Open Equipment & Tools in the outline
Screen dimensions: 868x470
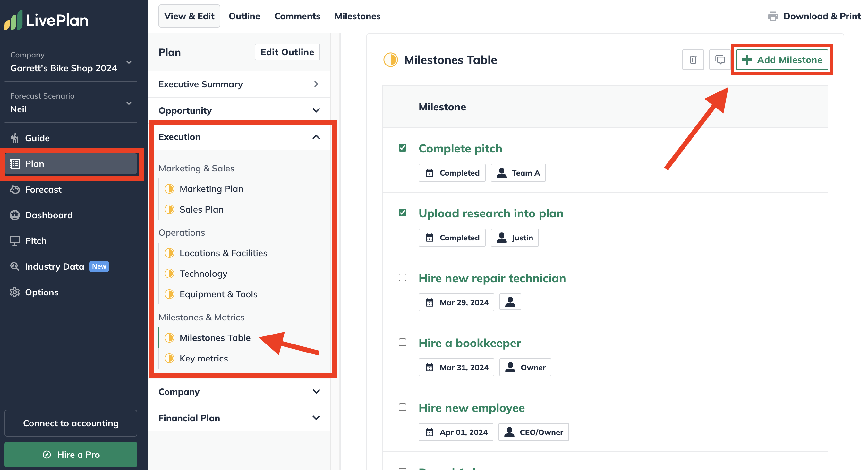point(218,294)
